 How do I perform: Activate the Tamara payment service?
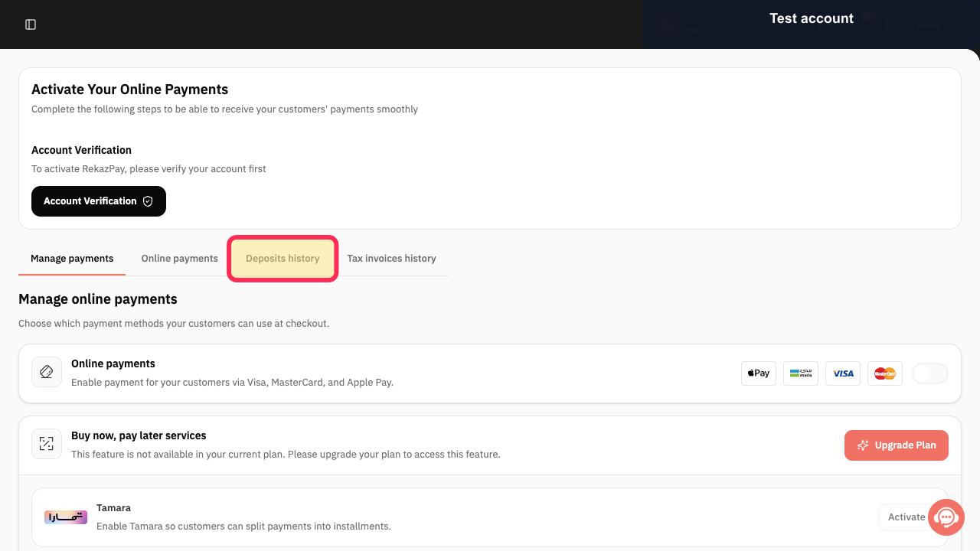(x=906, y=517)
